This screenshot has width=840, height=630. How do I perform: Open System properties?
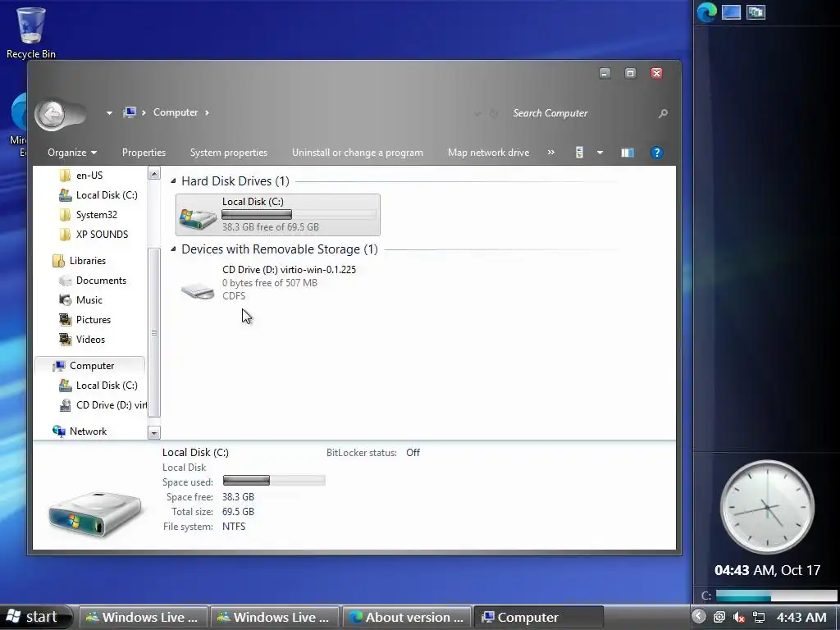pyautogui.click(x=229, y=153)
